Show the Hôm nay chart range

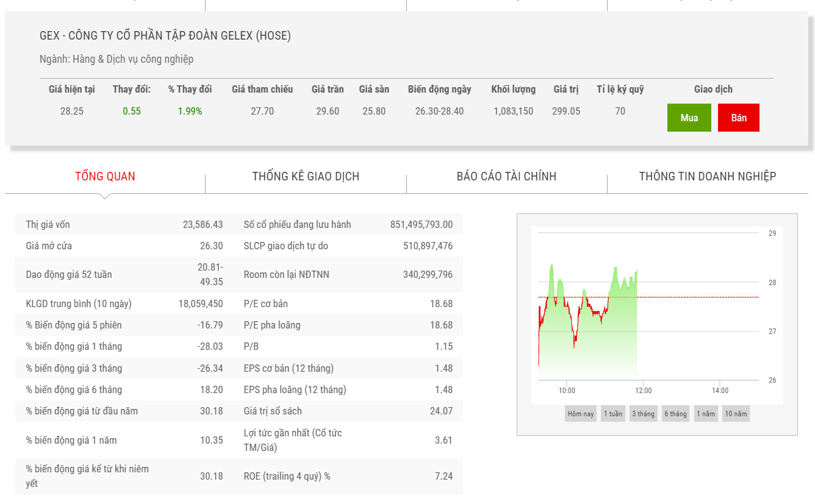point(580,414)
